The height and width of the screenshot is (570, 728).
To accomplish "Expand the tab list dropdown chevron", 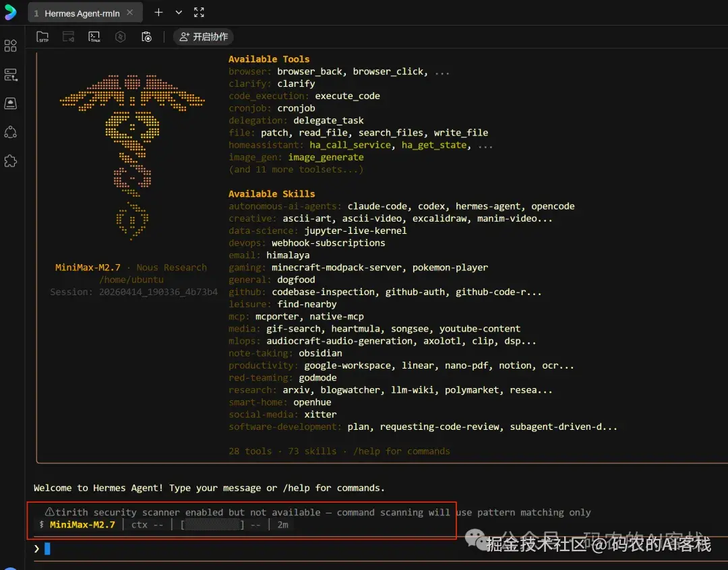I will point(179,13).
